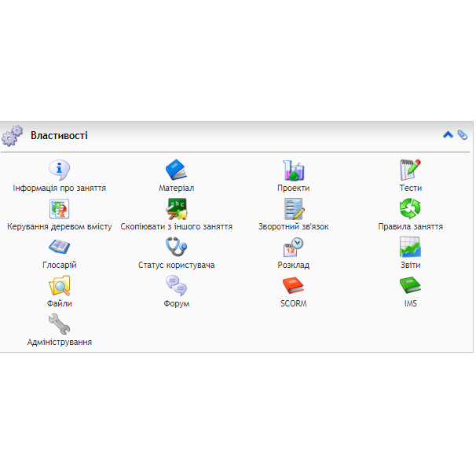
Task: Follow the Статус користувача text link
Action: (x=177, y=265)
